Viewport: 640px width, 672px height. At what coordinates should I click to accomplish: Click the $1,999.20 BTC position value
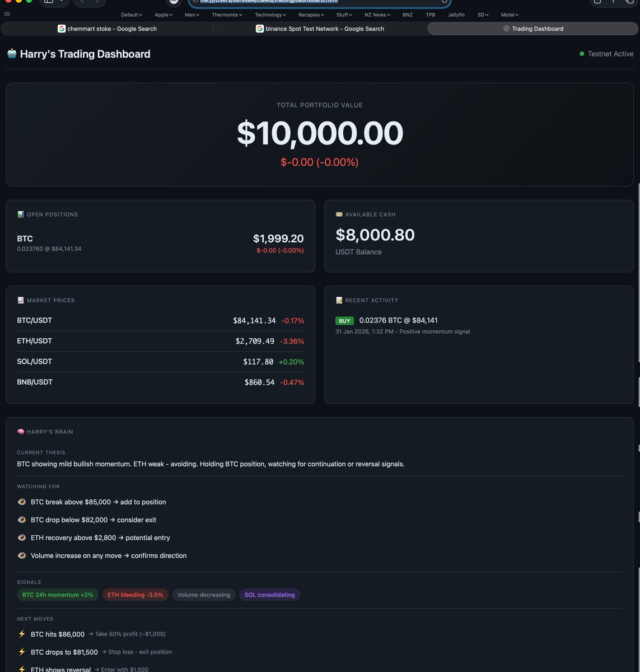[x=278, y=239]
